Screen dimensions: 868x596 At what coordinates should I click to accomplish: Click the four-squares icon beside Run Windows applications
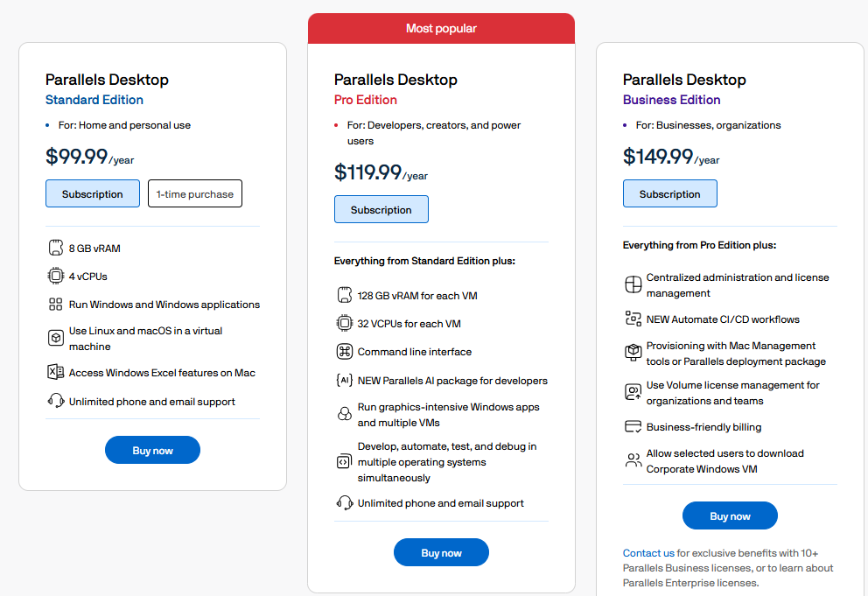[56, 304]
